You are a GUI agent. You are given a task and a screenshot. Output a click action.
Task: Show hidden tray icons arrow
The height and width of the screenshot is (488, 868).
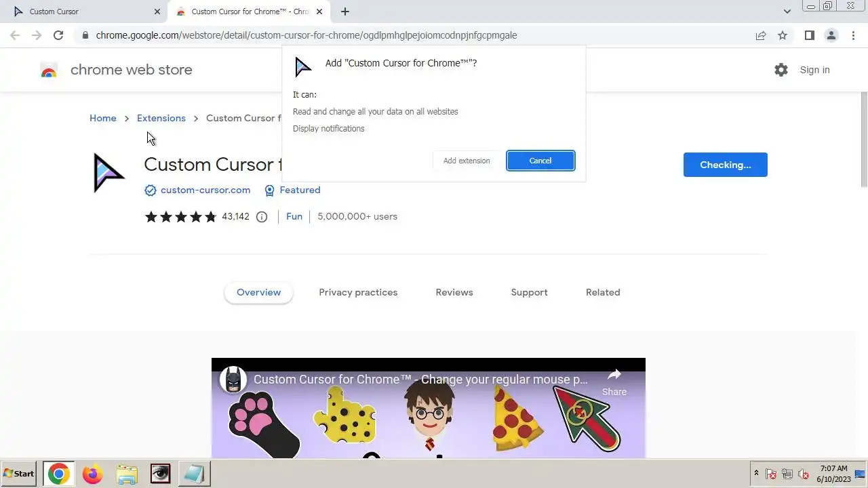coord(756,474)
